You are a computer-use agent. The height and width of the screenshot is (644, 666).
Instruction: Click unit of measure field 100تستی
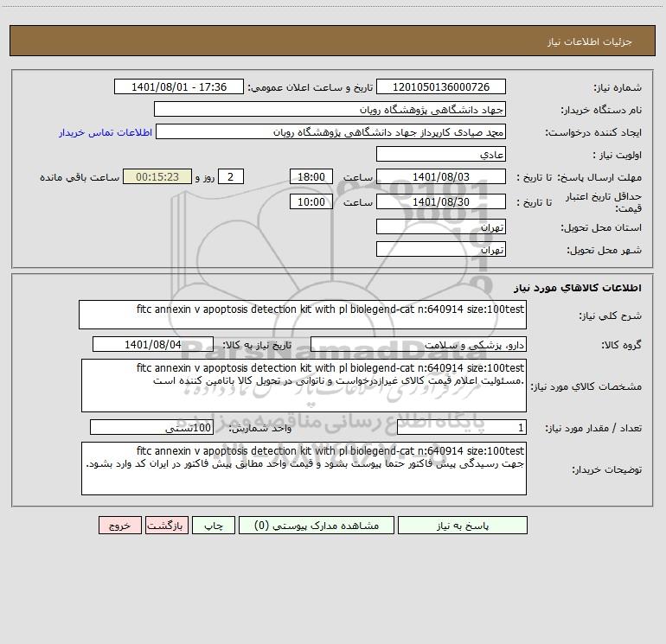[x=151, y=427]
